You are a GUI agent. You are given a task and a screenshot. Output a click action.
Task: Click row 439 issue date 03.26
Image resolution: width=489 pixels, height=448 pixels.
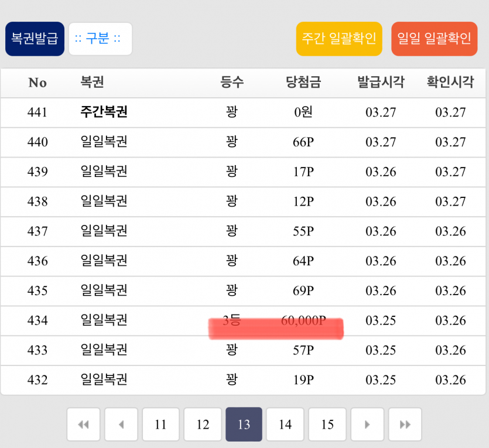click(381, 172)
